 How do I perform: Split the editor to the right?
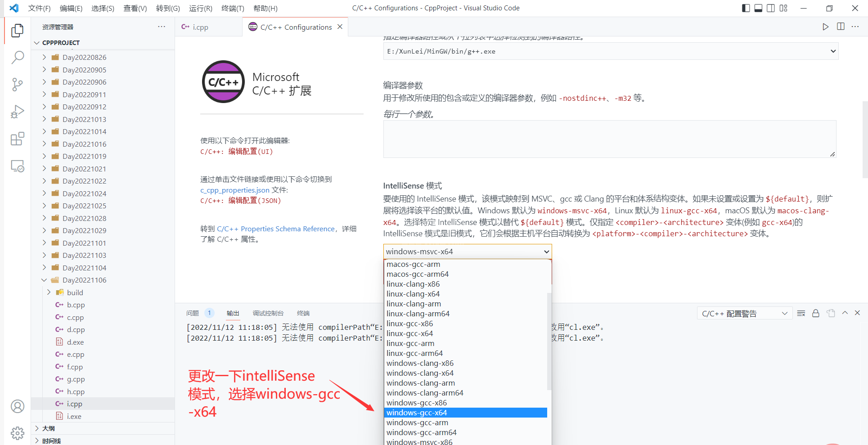click(x=841, y=27)
